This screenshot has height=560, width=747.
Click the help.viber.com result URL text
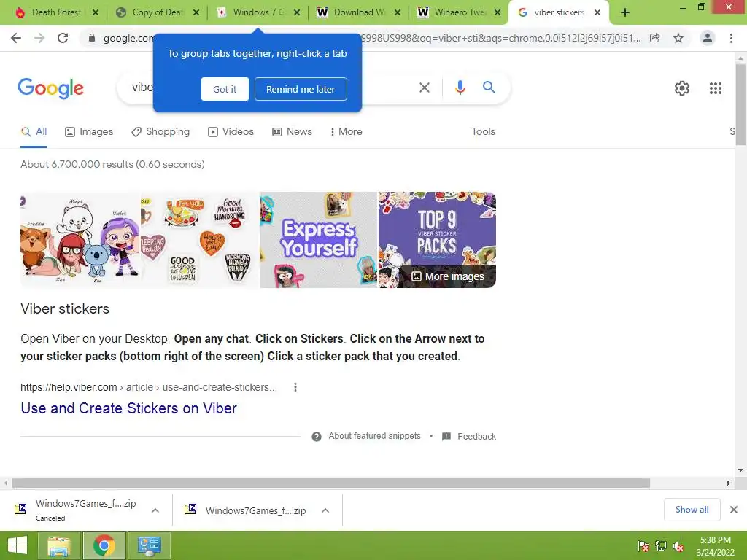pos(149,388)
